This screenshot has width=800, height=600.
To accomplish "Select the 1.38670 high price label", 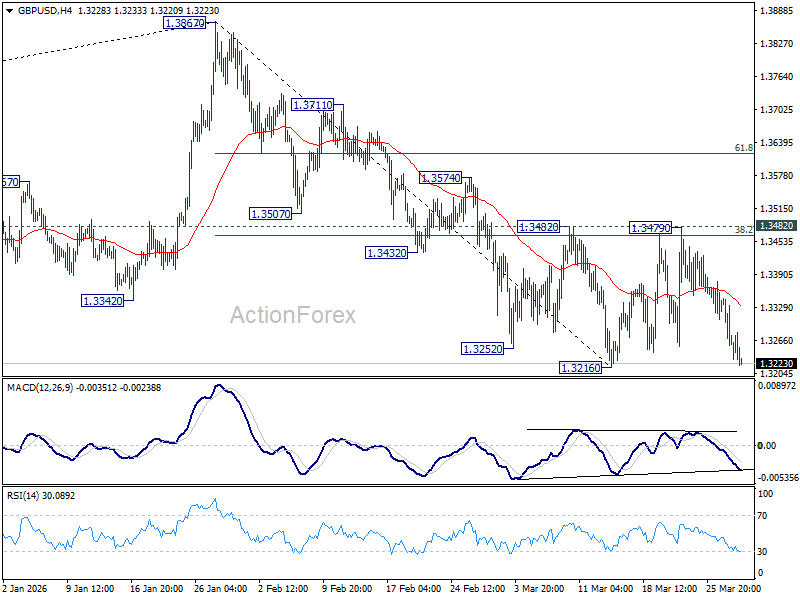I will click(185, 23).
